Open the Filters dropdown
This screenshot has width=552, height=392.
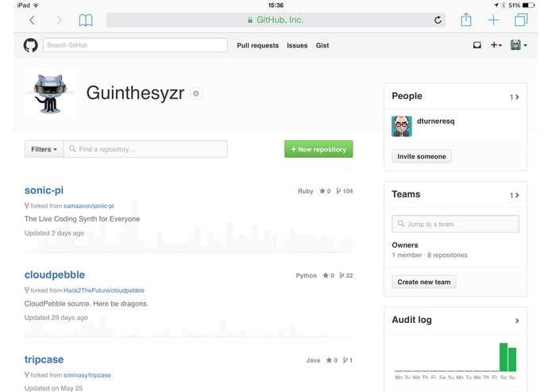click(44, 149)
